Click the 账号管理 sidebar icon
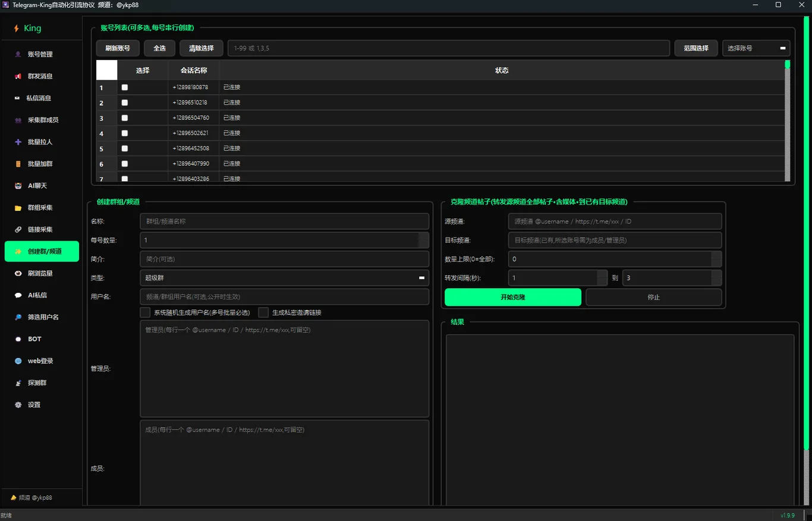 point(18,54)
